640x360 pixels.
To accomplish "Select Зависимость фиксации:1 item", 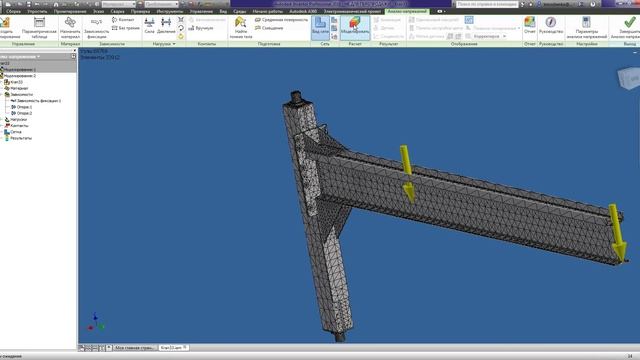I will 36,101.
